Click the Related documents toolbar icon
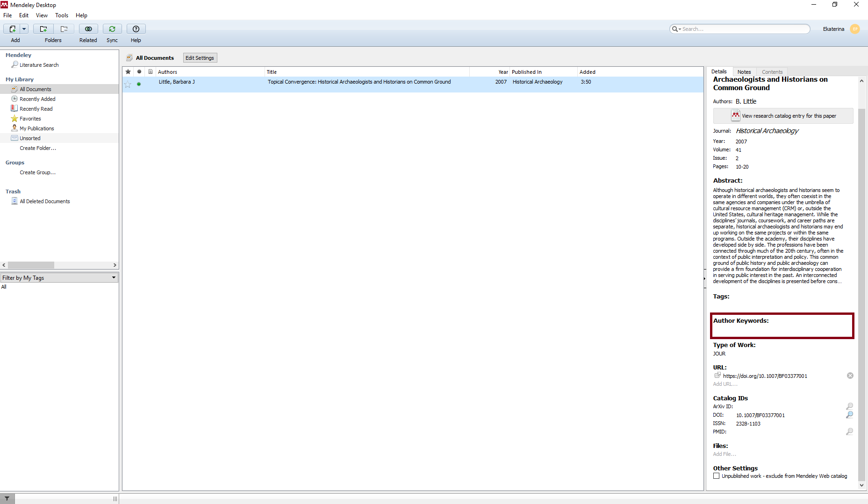 (x=88, y=29)
